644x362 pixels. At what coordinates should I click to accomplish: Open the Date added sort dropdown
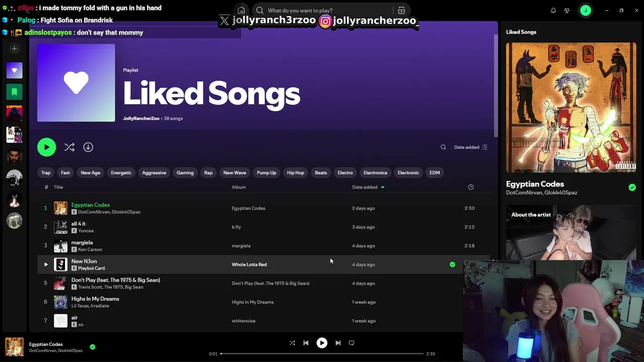point(470,147)
